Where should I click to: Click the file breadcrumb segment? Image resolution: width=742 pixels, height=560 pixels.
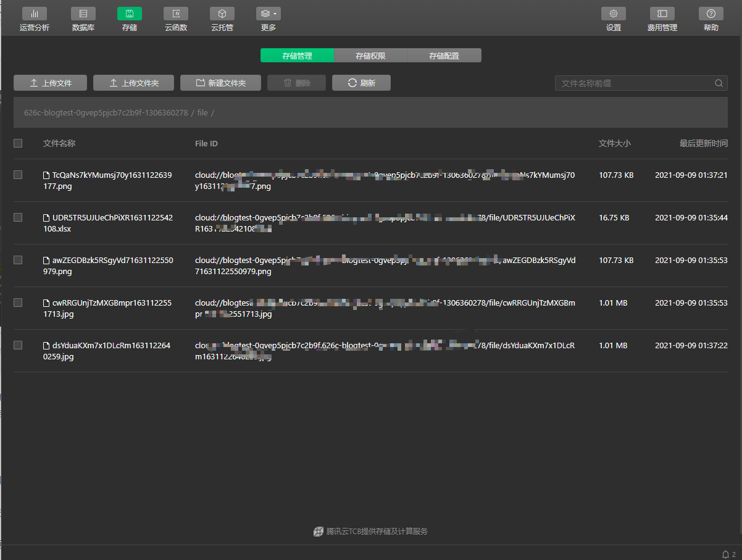(x=202, y=113)
